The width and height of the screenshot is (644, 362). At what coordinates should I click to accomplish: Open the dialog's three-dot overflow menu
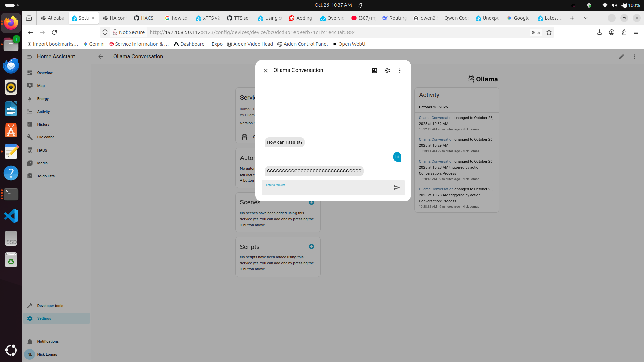coord(400,71)
